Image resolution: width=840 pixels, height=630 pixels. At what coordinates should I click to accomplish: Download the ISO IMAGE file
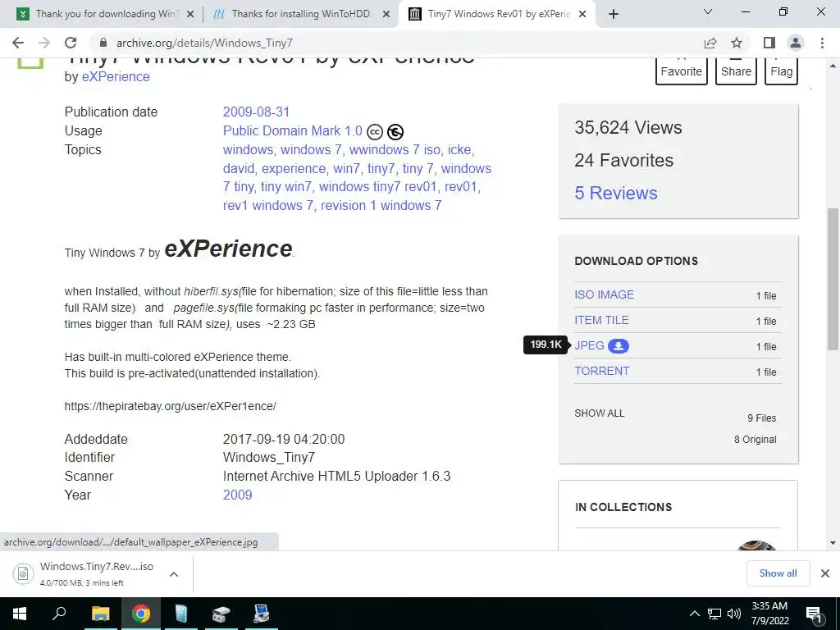click(604, 294)
